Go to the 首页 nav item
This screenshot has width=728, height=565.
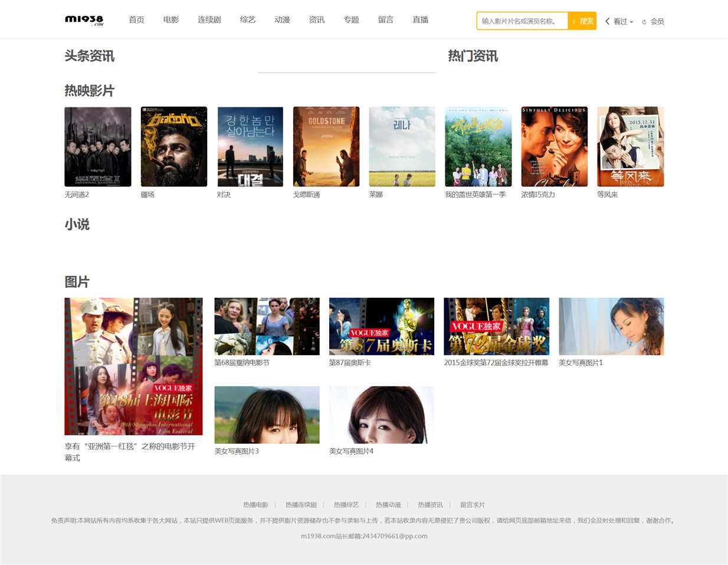point(137,19)
